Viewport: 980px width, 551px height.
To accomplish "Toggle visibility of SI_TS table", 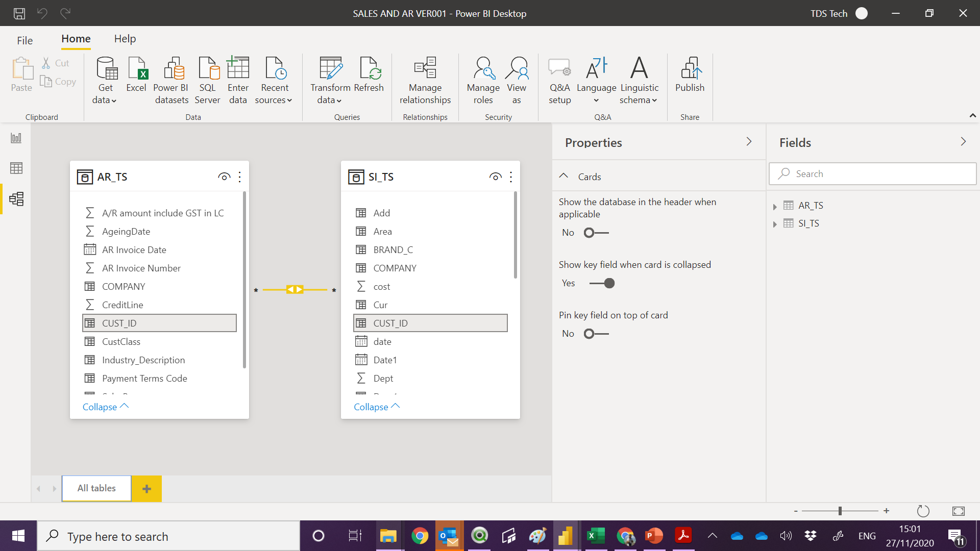I will point(495,177).
